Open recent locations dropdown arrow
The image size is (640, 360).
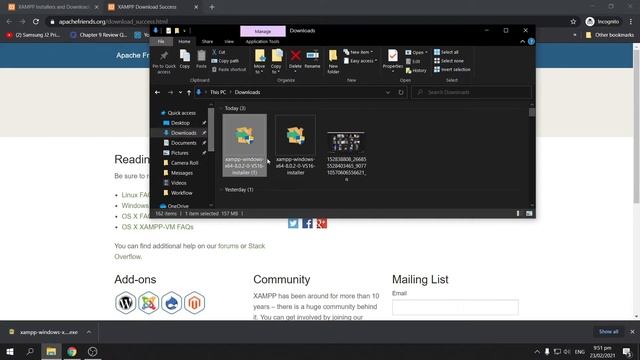coord(180,92)
